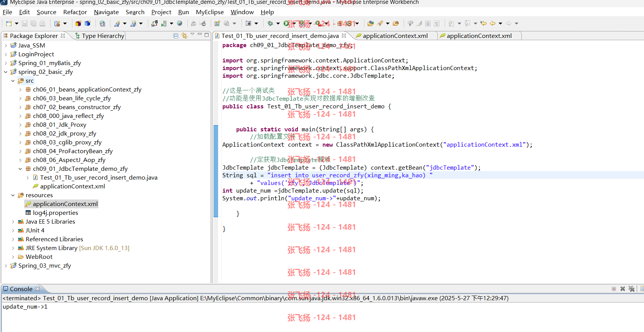Viewport: 644px width, 332px height.
Task: Collapse the src folder
Action: [13, 80]
